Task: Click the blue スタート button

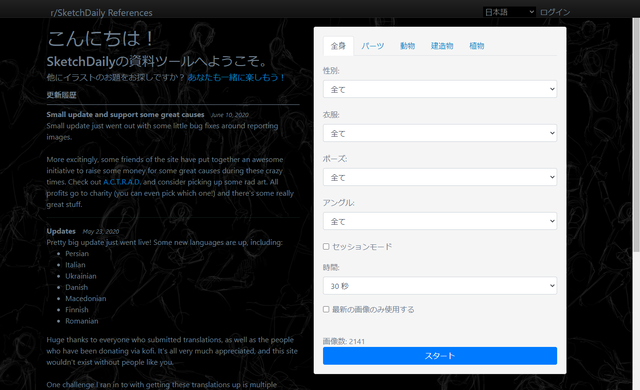Action: [x=440, y=356]
